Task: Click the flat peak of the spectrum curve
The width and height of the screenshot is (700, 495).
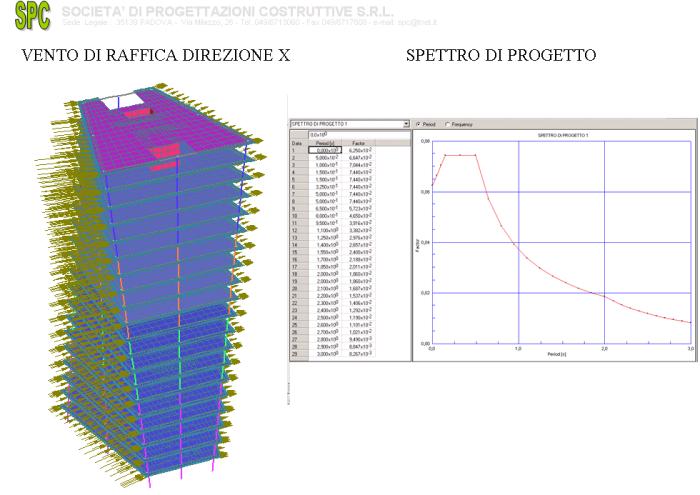Action: pyautogui.click(x=460, y=155)
